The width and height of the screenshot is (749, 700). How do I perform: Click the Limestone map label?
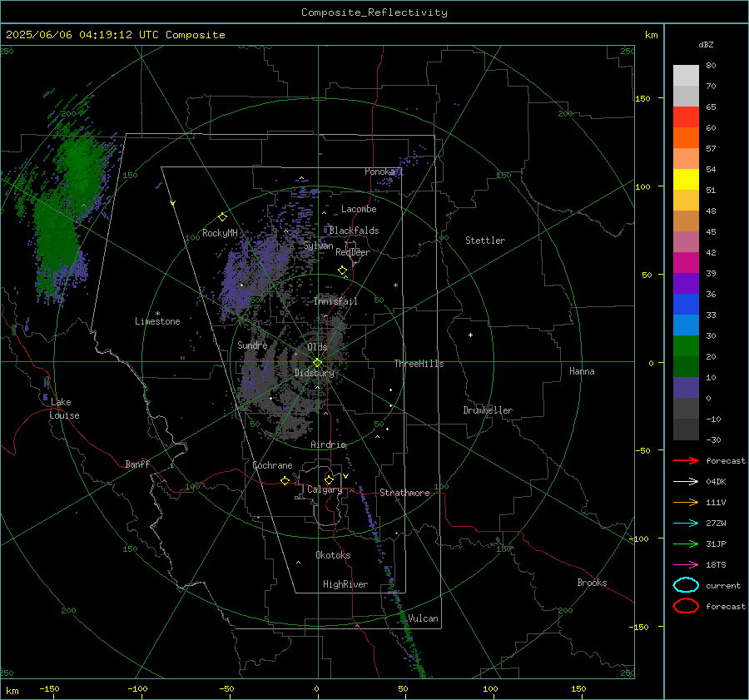click(x=157, y=321)
